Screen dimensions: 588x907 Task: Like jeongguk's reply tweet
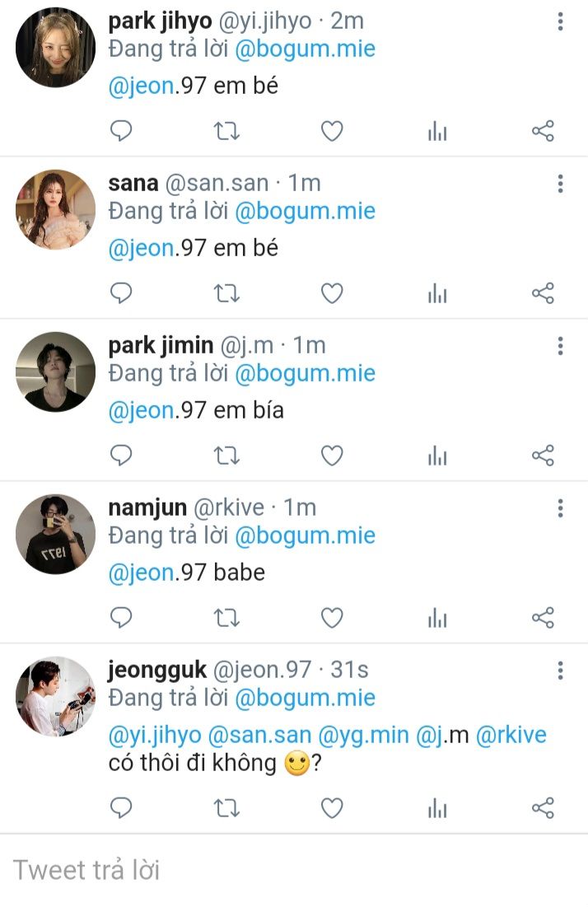332,809
